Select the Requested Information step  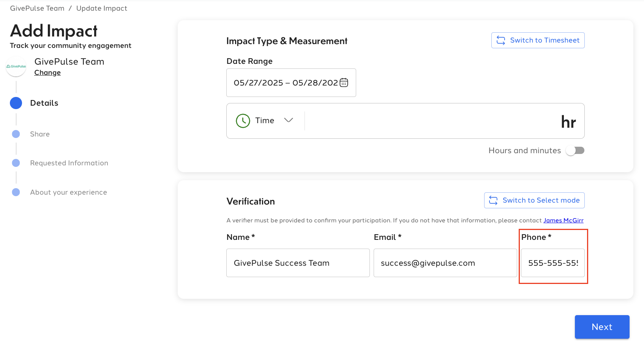69,163
